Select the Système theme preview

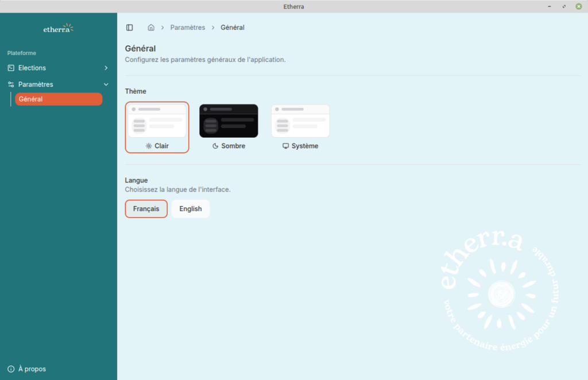tap(300, 121)
